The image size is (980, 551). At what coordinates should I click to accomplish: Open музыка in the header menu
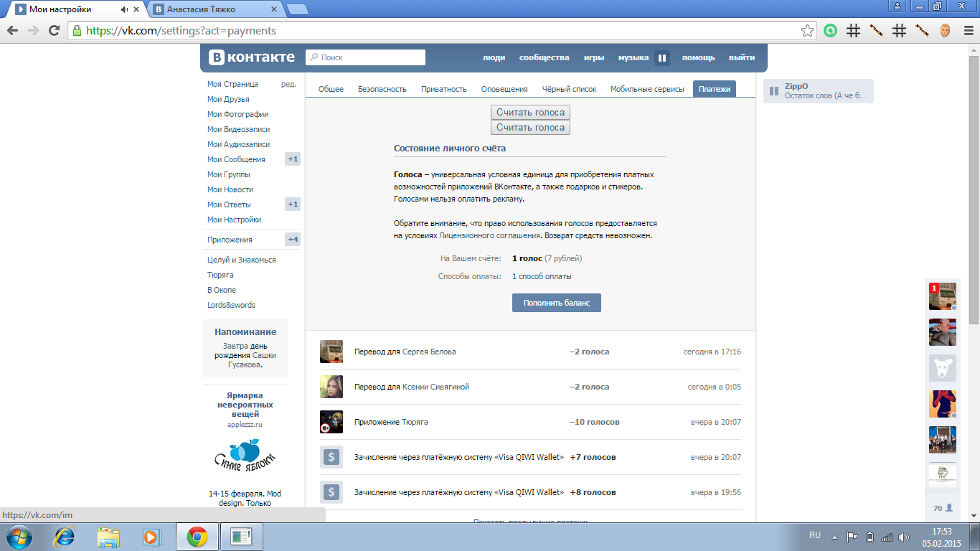coord(633,57)
